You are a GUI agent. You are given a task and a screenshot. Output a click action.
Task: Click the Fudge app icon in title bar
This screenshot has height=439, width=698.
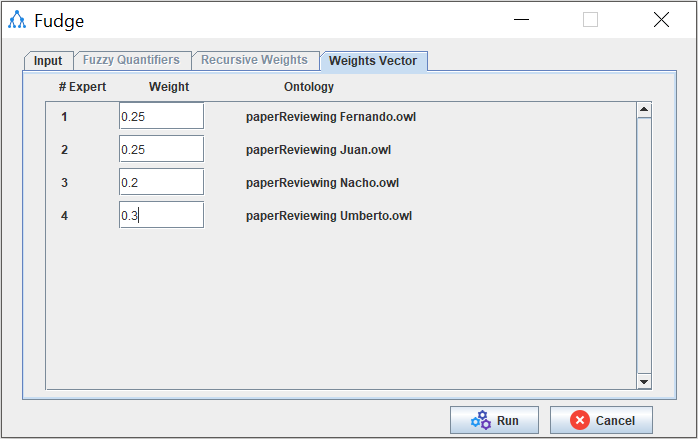[17, 20]
